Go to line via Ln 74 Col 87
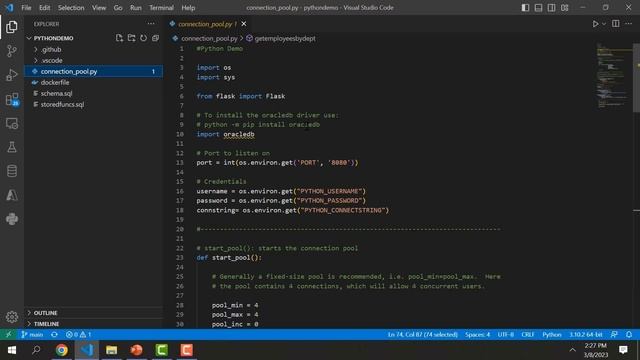The height and width of the screenshot is (360, 640). pos(422,334)
